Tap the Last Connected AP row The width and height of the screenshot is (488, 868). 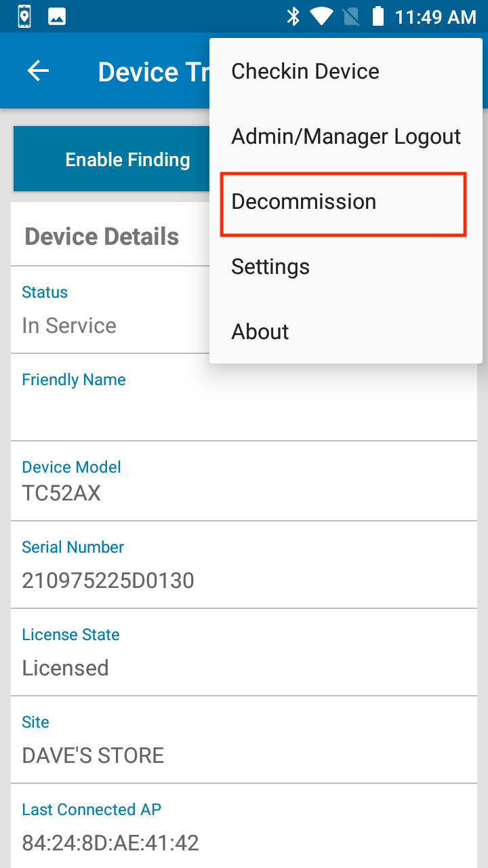pyautogui.click(x=244, y=826)
